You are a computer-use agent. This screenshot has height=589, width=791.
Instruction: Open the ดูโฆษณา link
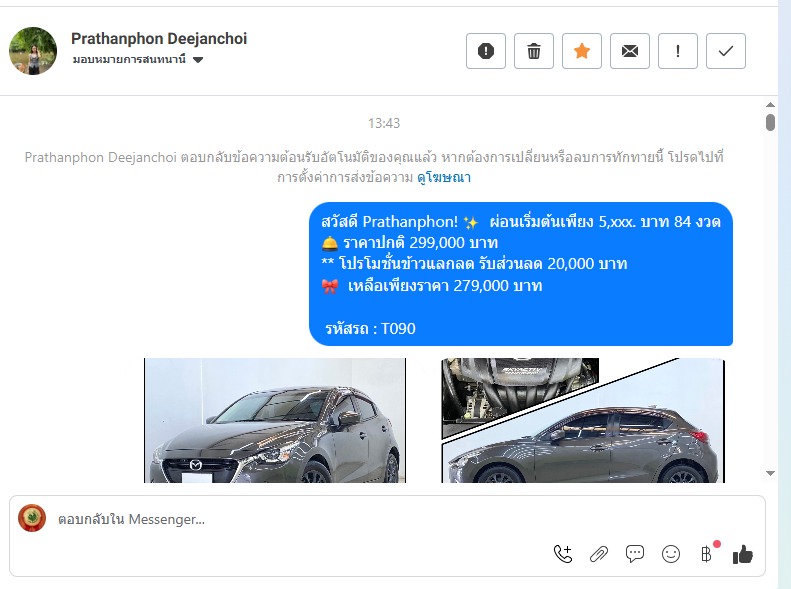point(444,178)
